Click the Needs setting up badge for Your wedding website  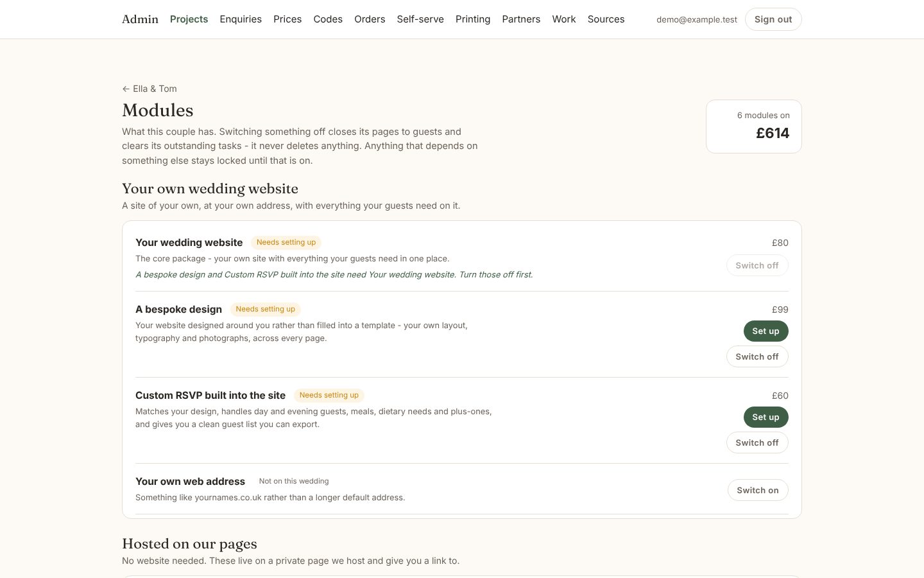pos(286,242)
